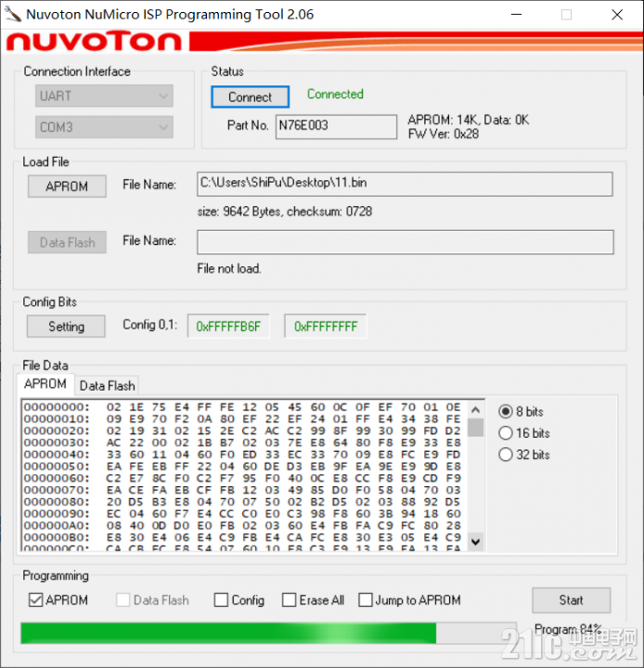Click Config 1 value 0xFFFFFFFF
Screen dimensions: 644x668
tap(326, 327)
